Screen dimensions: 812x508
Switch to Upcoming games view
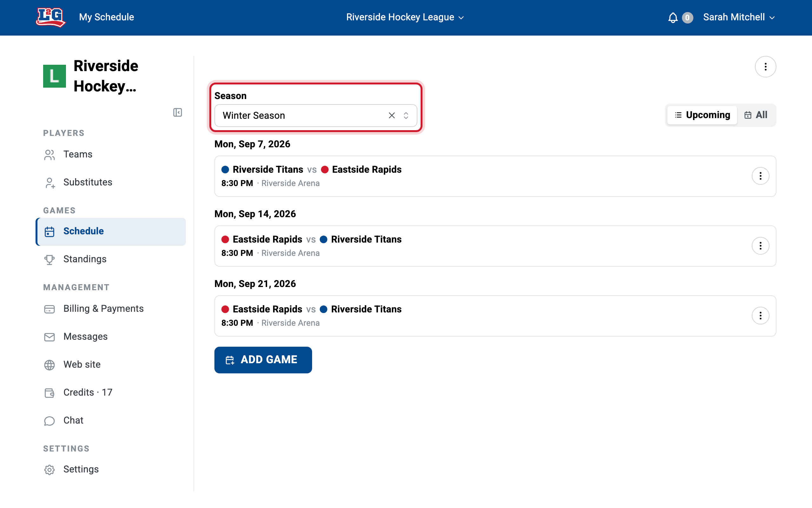(702, 115)
